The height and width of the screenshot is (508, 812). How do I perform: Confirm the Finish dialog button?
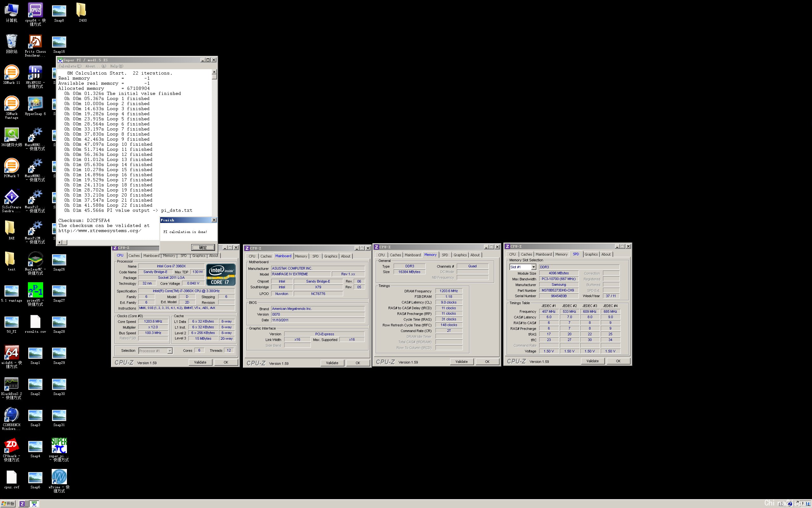point(203,248)
